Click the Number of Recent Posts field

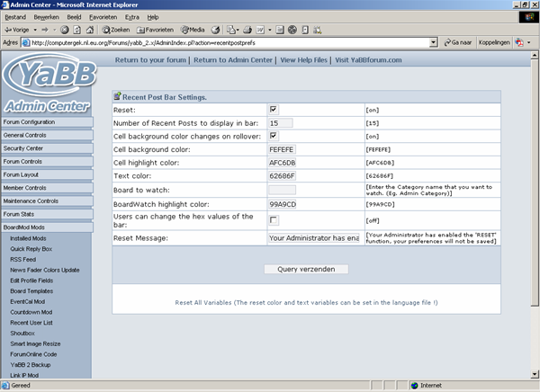281,123
